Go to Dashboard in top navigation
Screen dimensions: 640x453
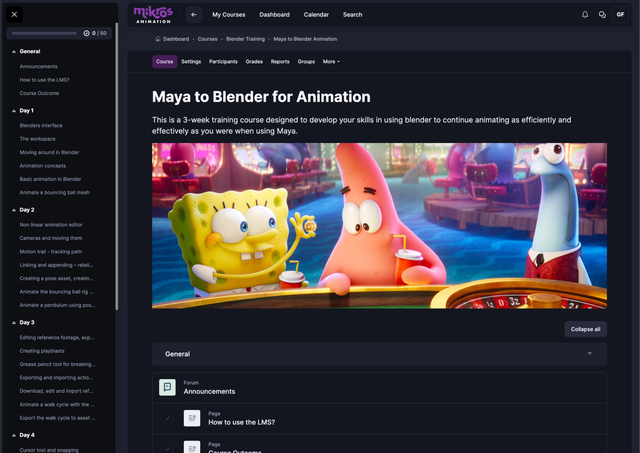pos(274,15)
